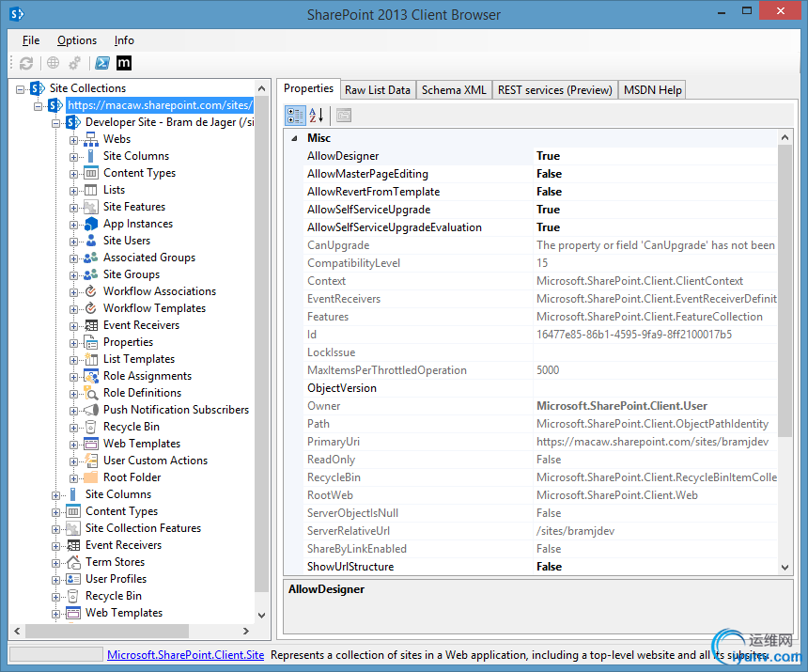Click the Push Notification Subscribers megaphone icon
Viewport: 808px width, 672px height.
pyautogui.click(x=91, y=410)
